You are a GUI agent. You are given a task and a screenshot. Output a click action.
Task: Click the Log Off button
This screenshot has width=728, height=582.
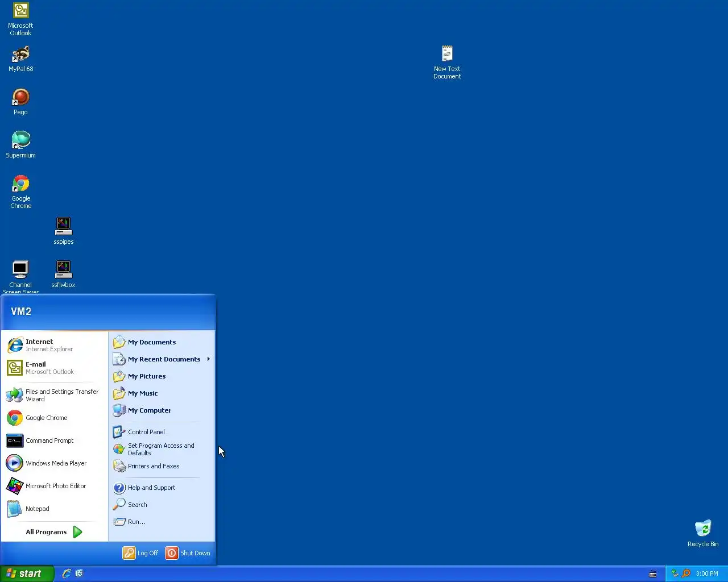141,553
